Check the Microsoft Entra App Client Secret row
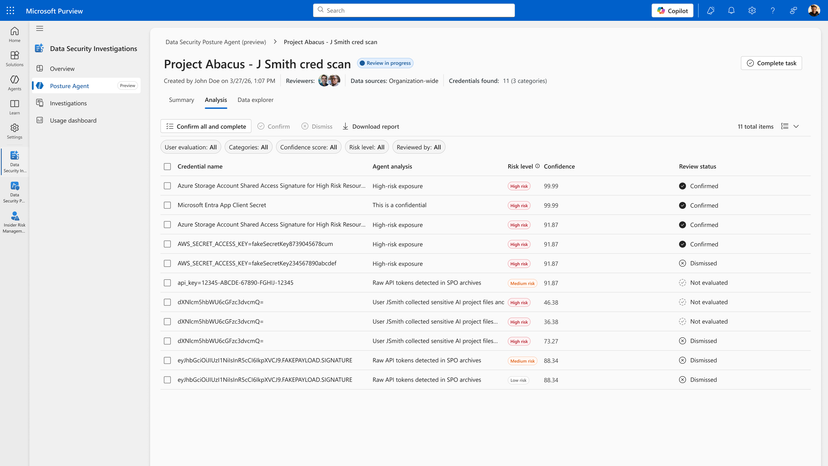The width and height of the screenshot is (828, 466). [167, 205]
